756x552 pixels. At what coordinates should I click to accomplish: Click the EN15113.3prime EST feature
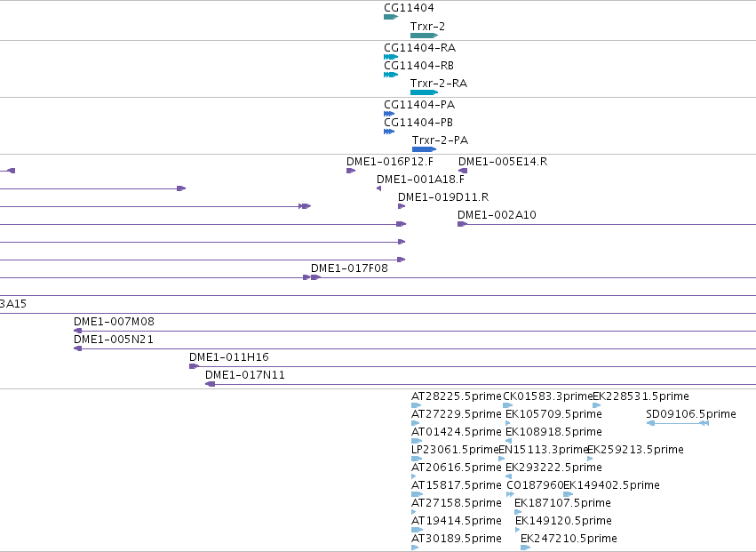tap(501, 459)
